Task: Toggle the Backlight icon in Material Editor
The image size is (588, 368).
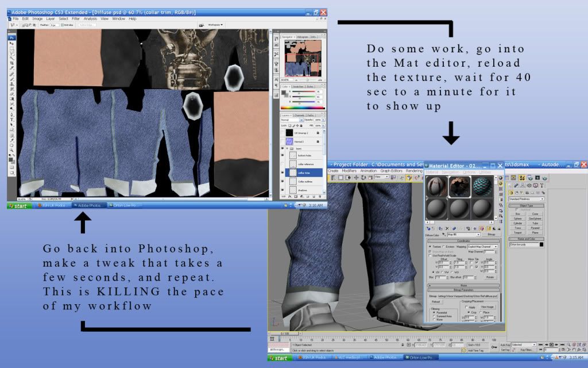Action: [x=501, y=183]
